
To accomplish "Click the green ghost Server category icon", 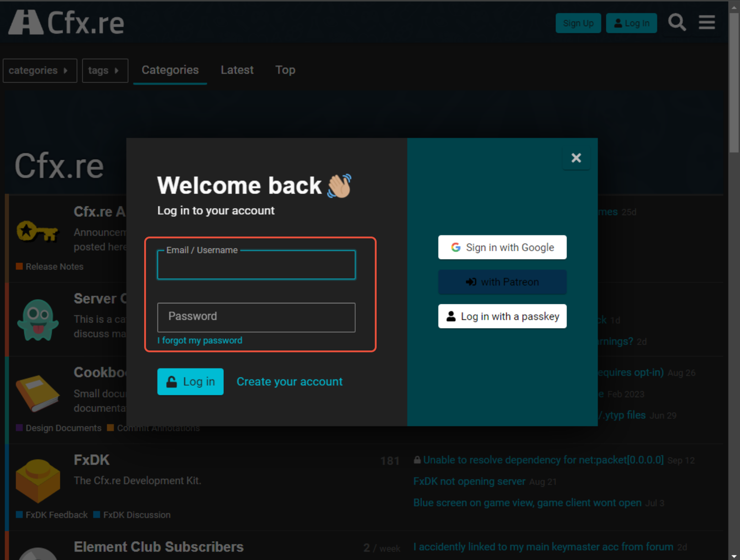I will point(38,320).
